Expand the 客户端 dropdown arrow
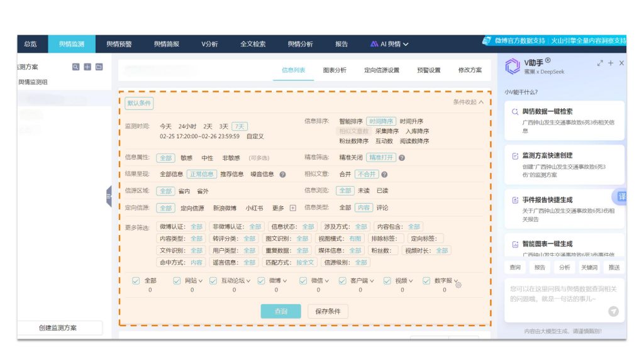Image resolution: width=644 pixels, height=362 pixels. 372,281
